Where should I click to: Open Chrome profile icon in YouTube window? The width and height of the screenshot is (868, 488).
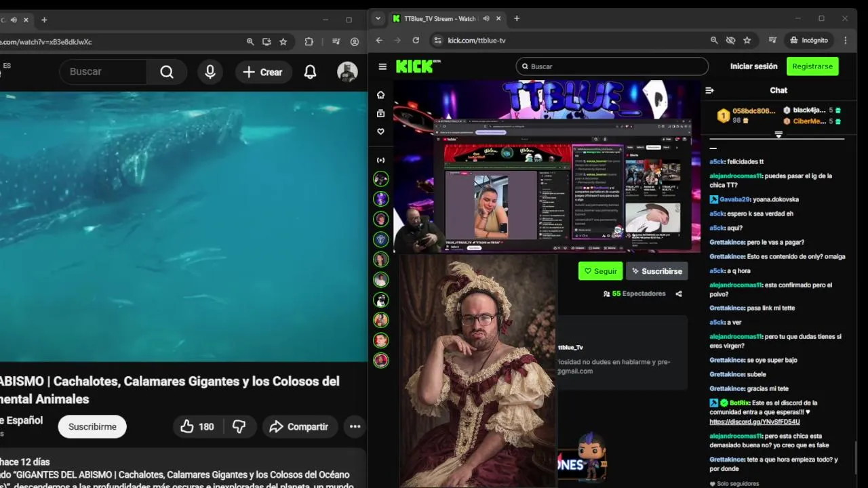[x=355, y=41]
